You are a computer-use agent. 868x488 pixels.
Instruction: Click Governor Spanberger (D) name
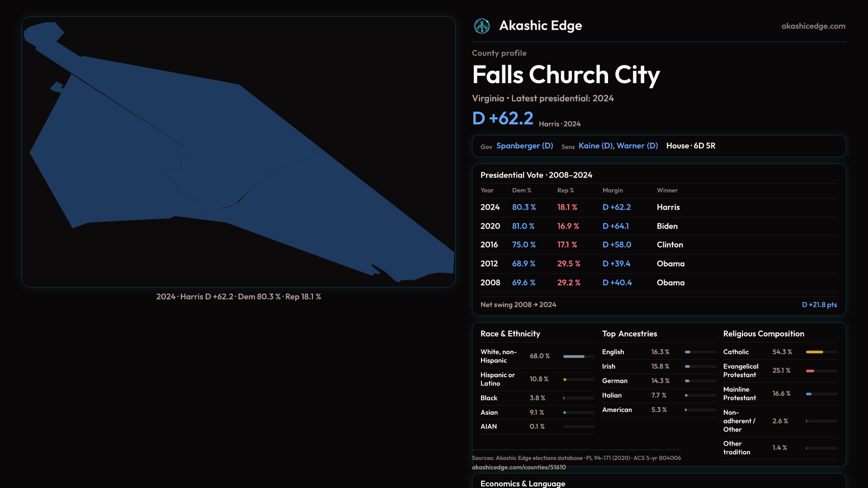coord(524,146)
